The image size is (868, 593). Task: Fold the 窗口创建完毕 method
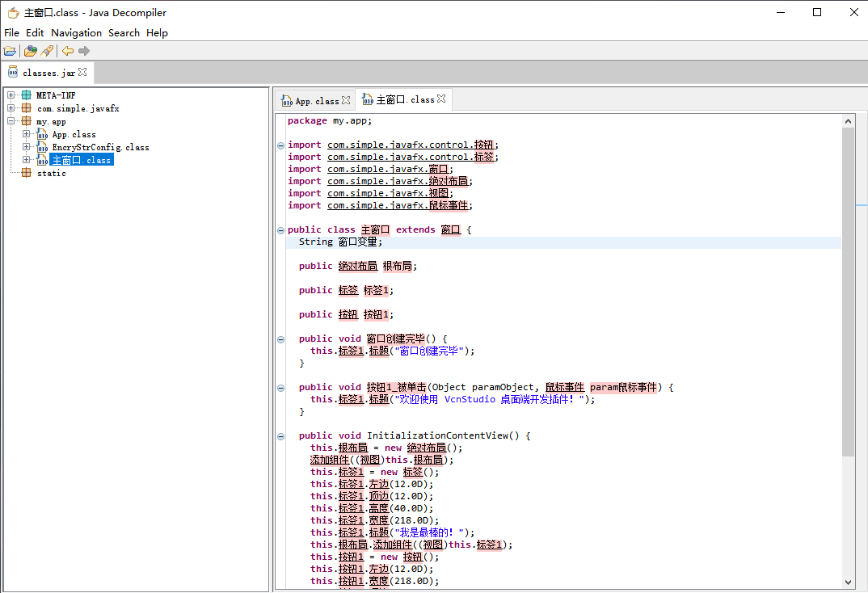[280, 339]
